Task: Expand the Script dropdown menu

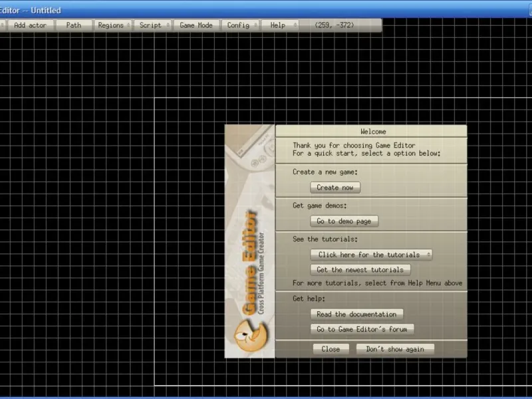Action: coord(153,25)
